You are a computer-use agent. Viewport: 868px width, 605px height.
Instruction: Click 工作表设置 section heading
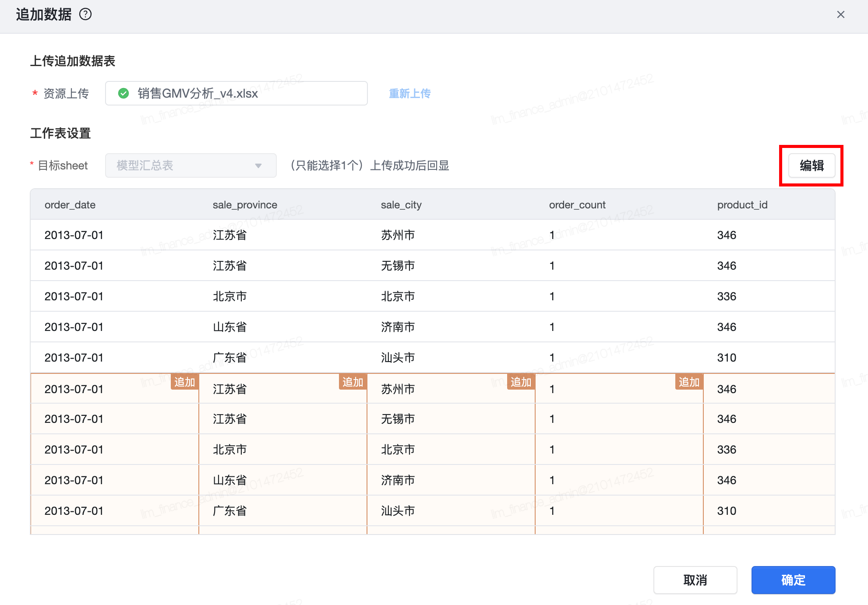[x=60, y=133]
